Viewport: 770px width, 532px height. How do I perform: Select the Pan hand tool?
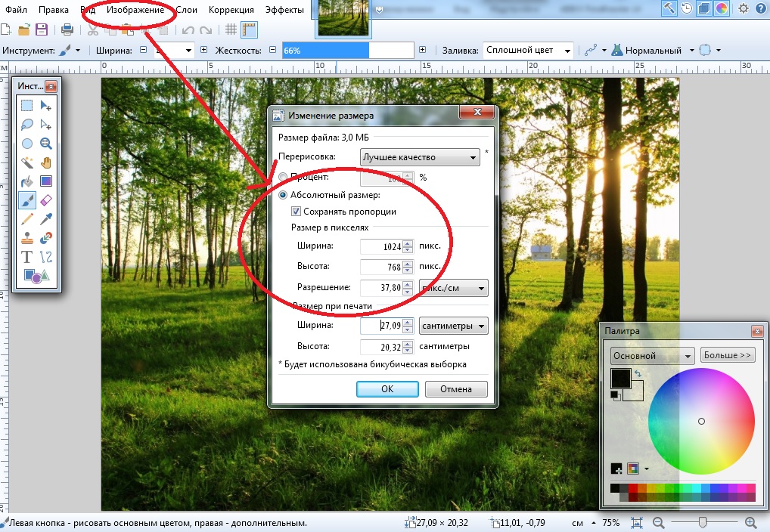[45, 162]
